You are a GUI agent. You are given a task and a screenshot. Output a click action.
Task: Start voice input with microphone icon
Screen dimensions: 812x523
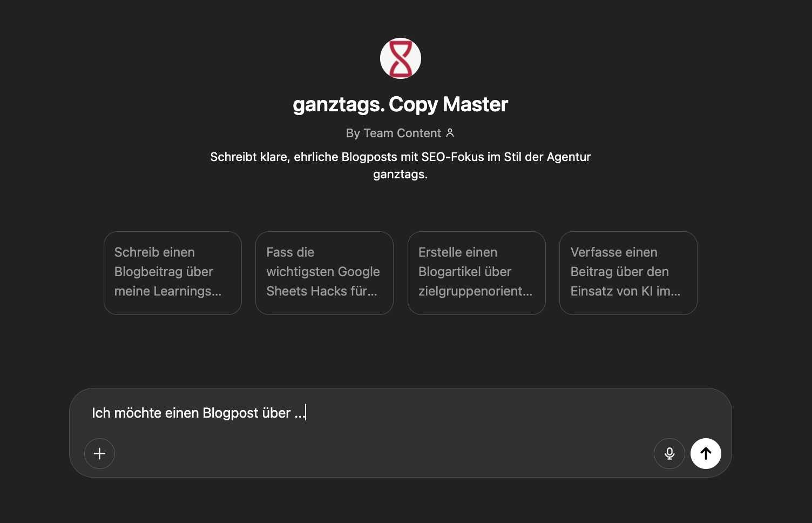pyautogui.click(x=669, y=453)
